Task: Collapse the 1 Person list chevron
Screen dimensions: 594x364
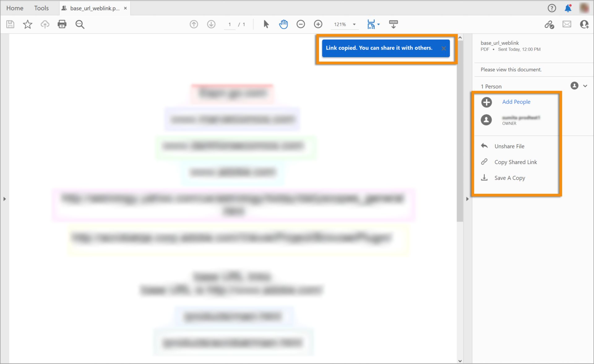Action: tap(585, 86)
